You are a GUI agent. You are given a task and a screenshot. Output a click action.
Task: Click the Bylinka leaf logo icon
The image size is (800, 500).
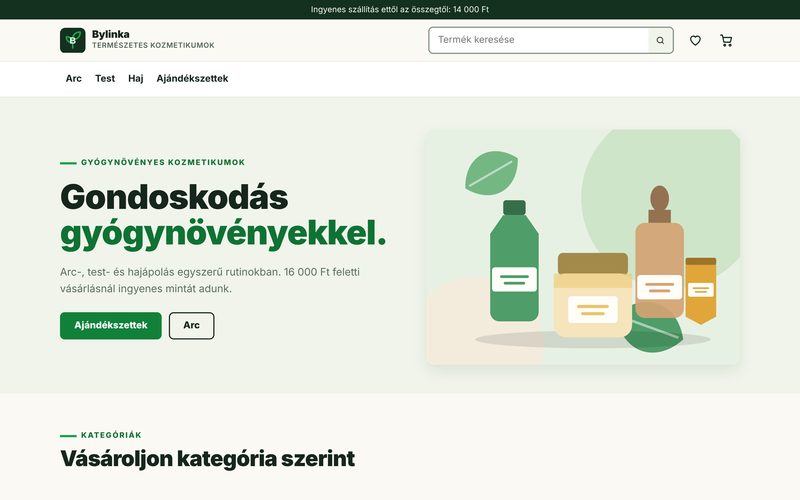(72, 40)
